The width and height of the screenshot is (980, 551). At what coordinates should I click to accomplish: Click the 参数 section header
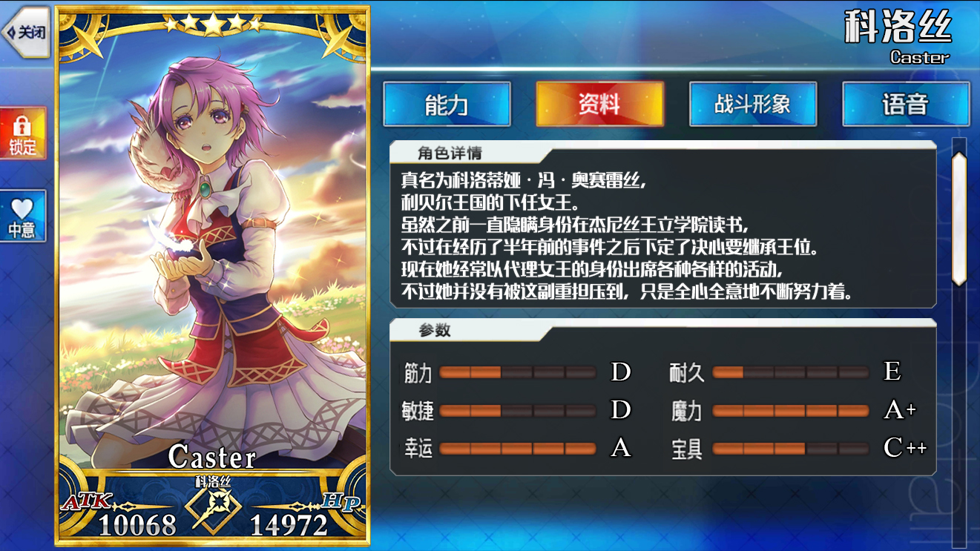pyautogui.click(x=435, y=331)
